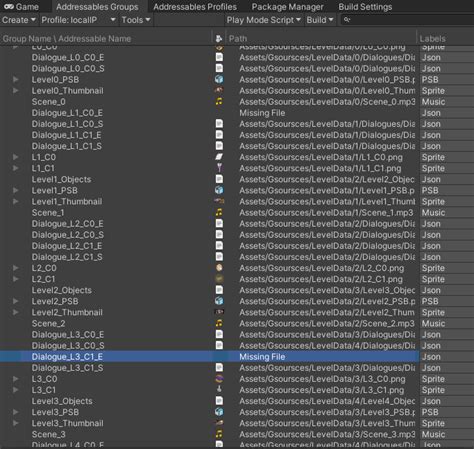The height and width of the screenshot is (449, 474).
Task: Select the Dialogue_L1_C0_E entry
Action: [x=67, y=113]
